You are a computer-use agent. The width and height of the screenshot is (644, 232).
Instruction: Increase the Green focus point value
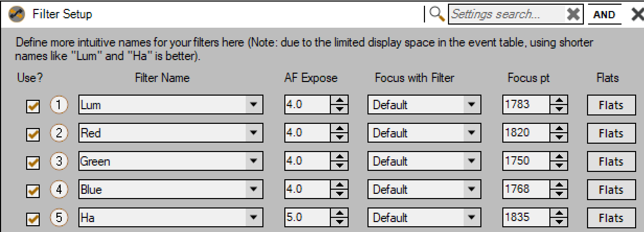click(559, 157)
